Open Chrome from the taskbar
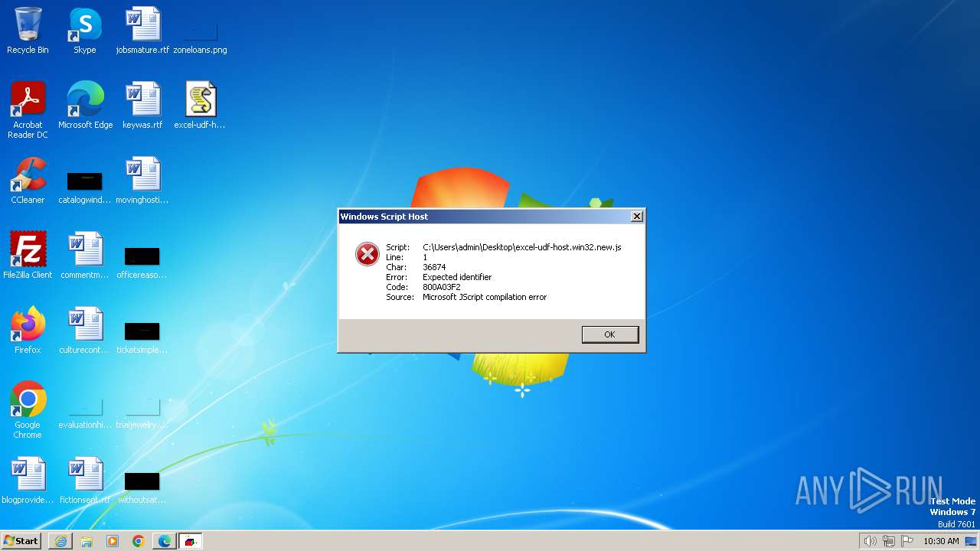 (x=139, y=541)
